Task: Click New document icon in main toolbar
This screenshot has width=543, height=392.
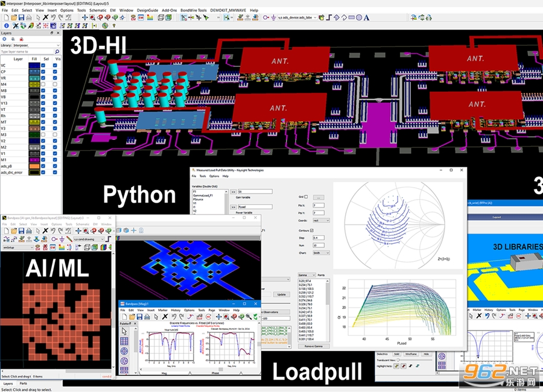Action: [x=6, y=17]
